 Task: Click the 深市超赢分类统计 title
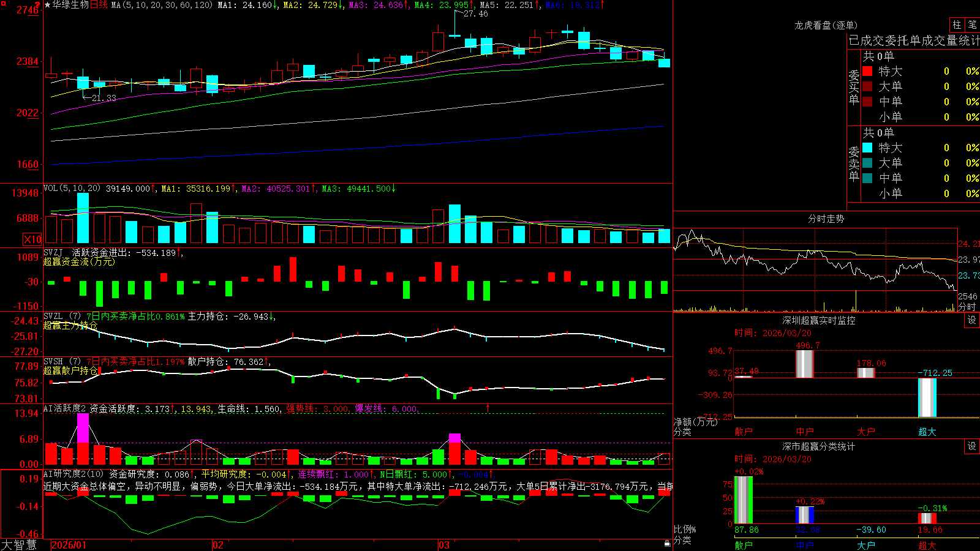(x=818, y=446)
